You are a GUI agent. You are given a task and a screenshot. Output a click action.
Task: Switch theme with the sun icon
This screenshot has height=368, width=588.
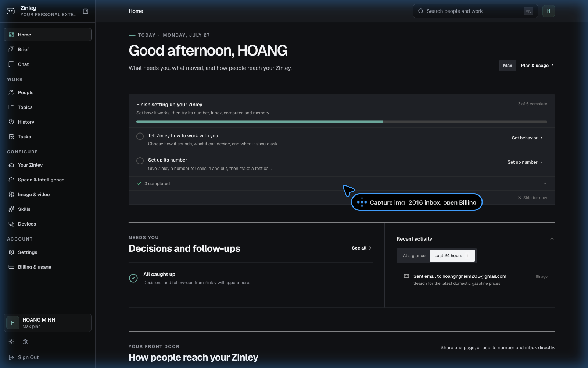[x=11, y=342]
